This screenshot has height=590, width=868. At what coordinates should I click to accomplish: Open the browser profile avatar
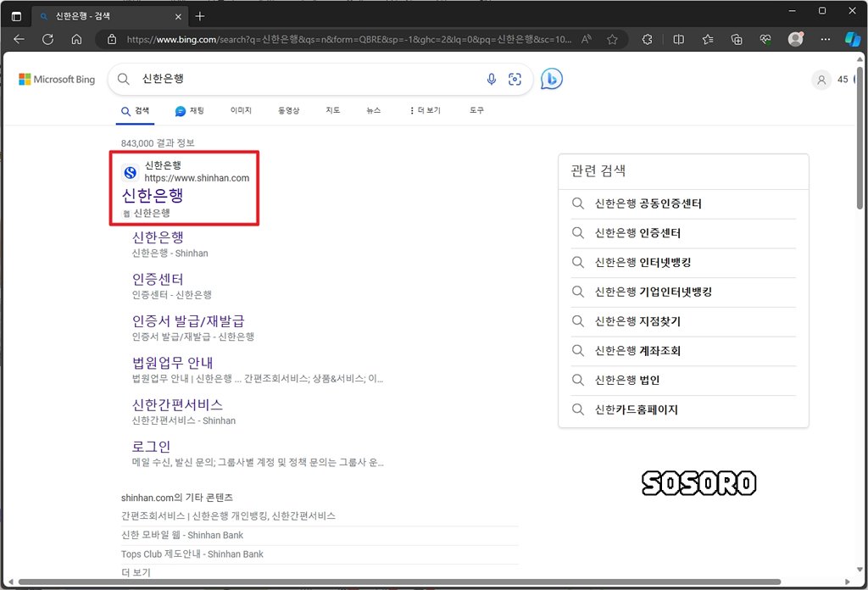click(795, 39)
